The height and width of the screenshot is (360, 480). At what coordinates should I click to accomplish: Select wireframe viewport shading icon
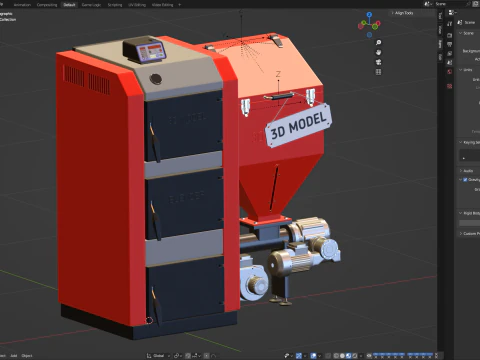(x=336, y=356)
